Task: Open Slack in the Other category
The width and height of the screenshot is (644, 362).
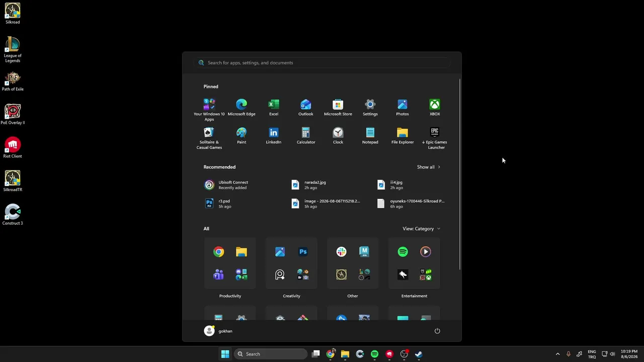Action: [x=342, y=252]
